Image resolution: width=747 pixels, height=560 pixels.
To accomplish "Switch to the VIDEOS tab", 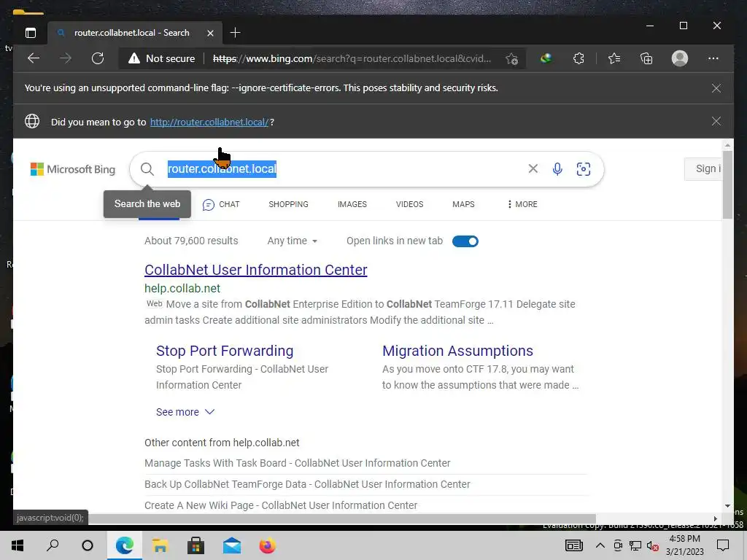I will [x=409, y=204].
